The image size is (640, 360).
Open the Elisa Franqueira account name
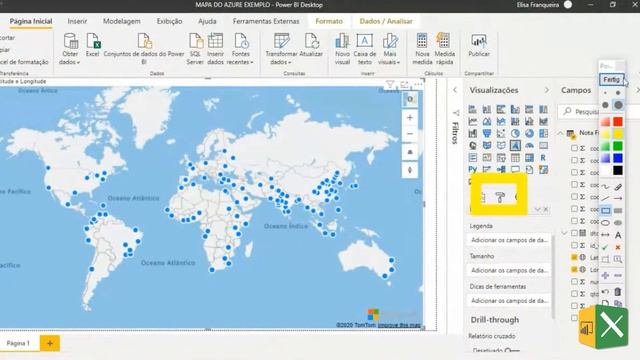pyautogui.click(x=537, y=5)
